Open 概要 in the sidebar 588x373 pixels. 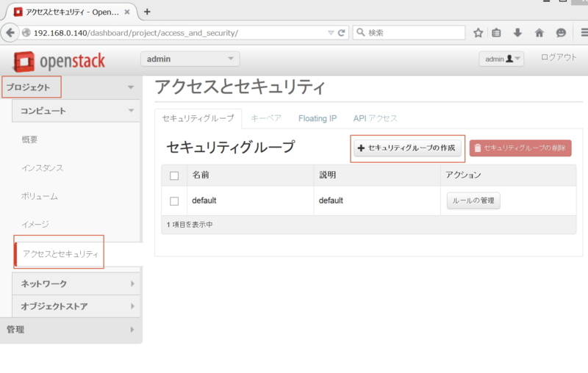(29, 140)
